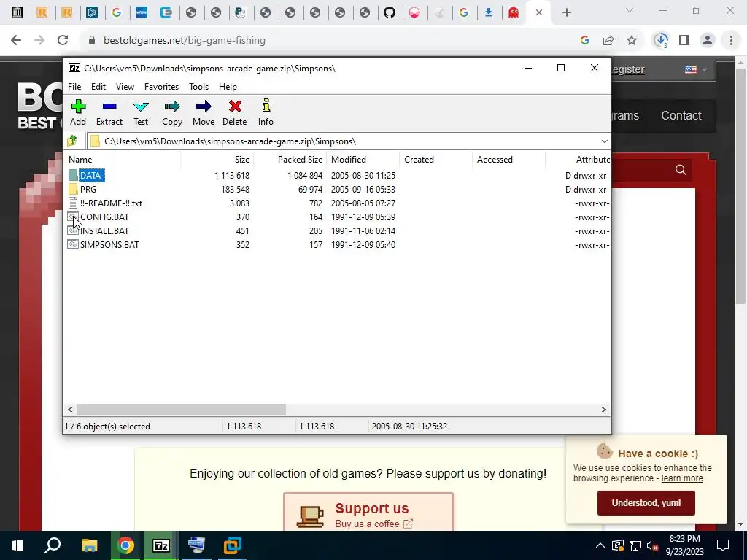This screenshot has height=560, width=747.
Task: Sort by the Name column header
Action: [122, 160]
